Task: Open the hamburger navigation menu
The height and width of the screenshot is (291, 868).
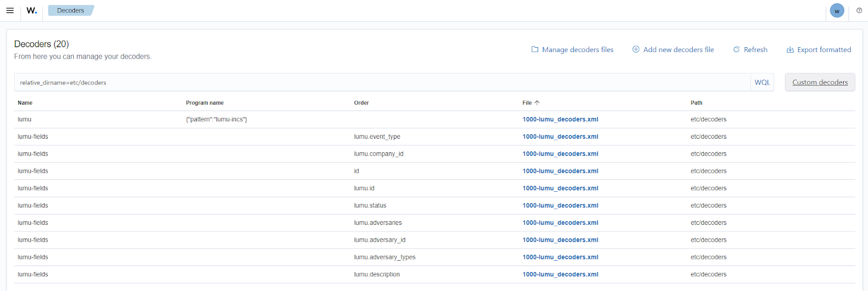Action: [x=10, y=10]
